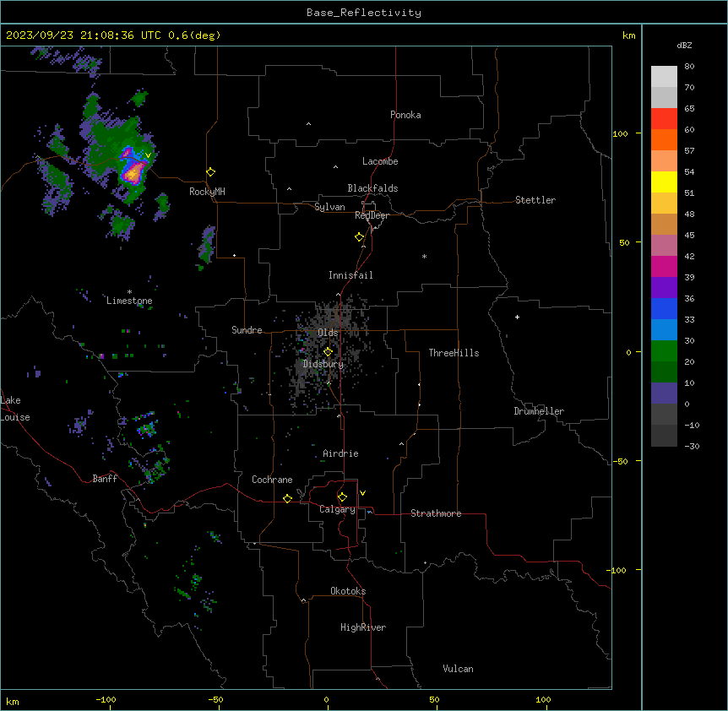Click the 80 value in the dBZ legend
Screen dimensions: 728x711
click(689, 67)
